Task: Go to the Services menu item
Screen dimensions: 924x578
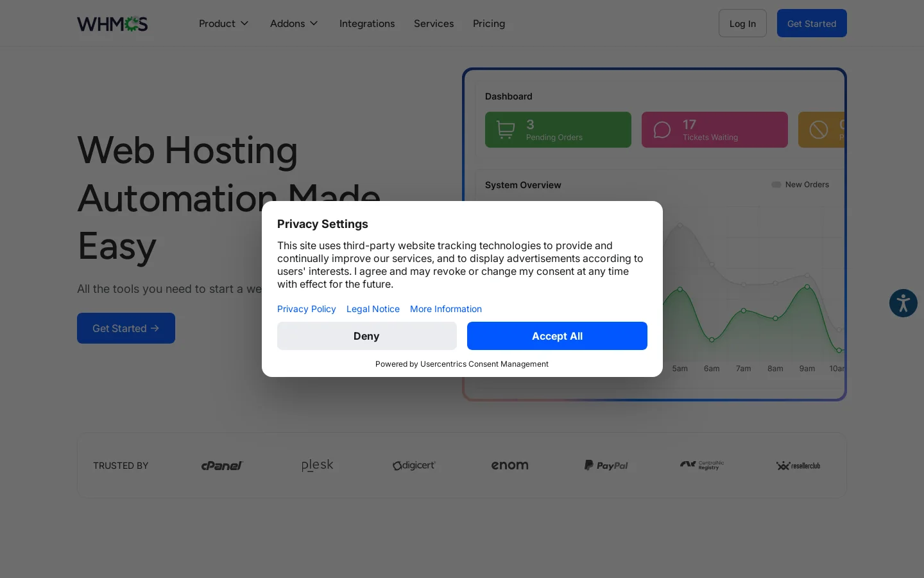Action: coord(434,24)
